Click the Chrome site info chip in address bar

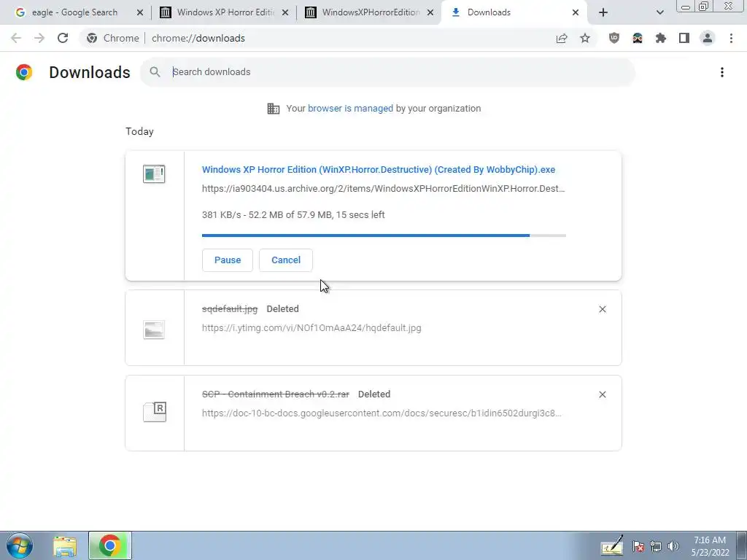tap(113, 38)
